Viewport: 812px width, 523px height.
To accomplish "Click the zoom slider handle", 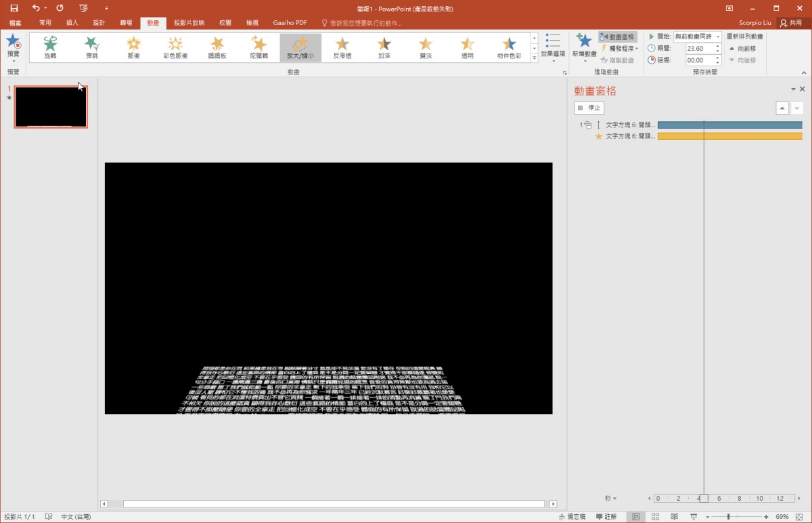I will [x=728, y=516].
